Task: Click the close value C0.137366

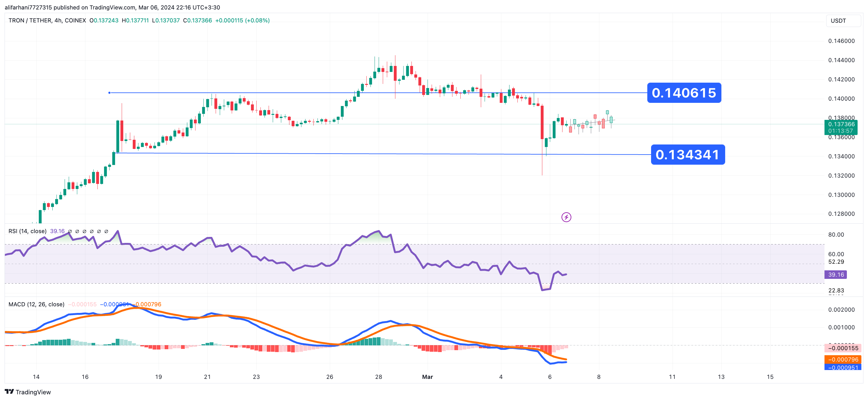Action: tap(197, 21)
